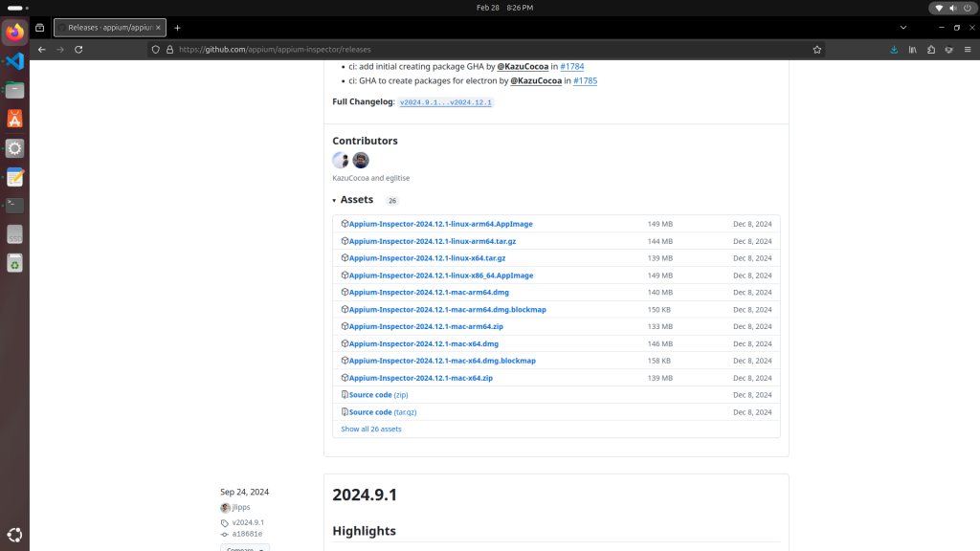Open the Firefox hamburger application menu
This screenshot has width=980, height=551.
[966, 49]
